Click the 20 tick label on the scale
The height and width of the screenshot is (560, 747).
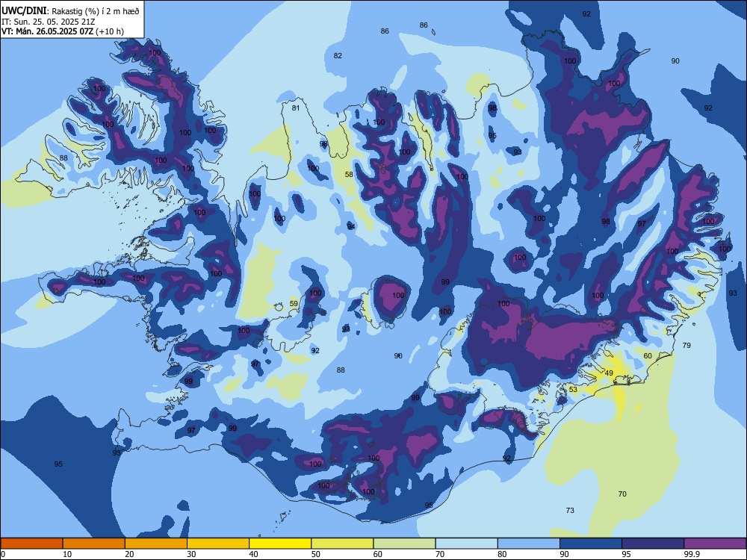coord(129,554)
